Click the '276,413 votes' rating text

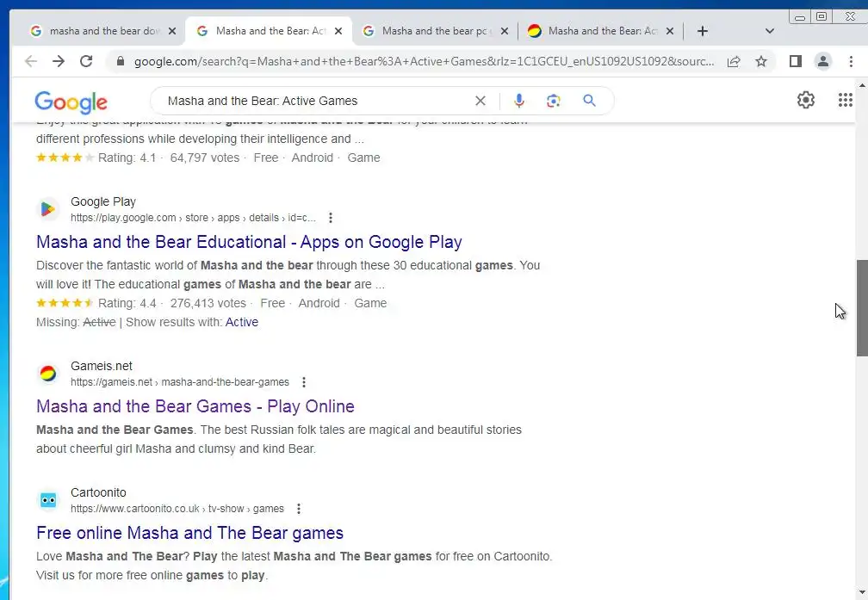click(x=208, y=303)
